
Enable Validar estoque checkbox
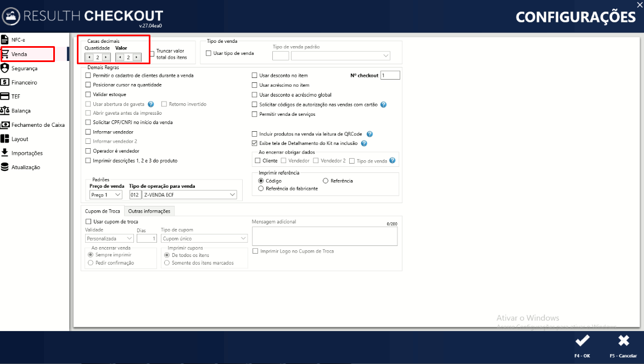coord(88,94)
